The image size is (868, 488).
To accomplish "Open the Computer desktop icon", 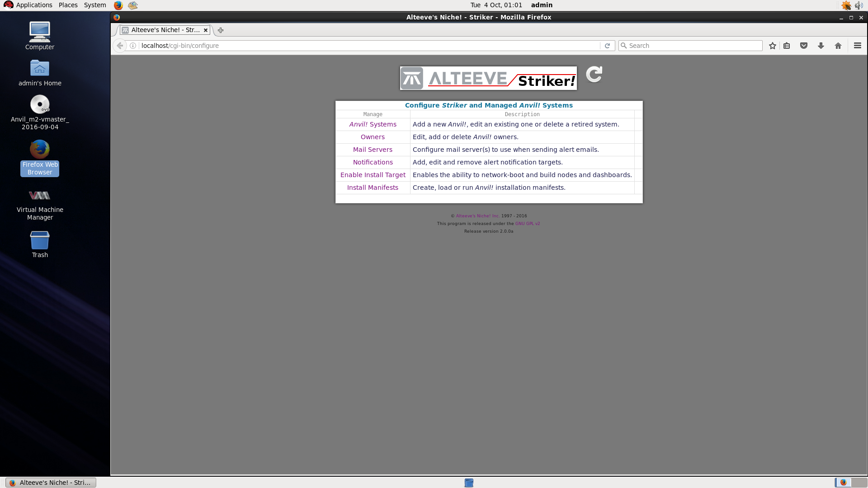I will coord(40,35).
